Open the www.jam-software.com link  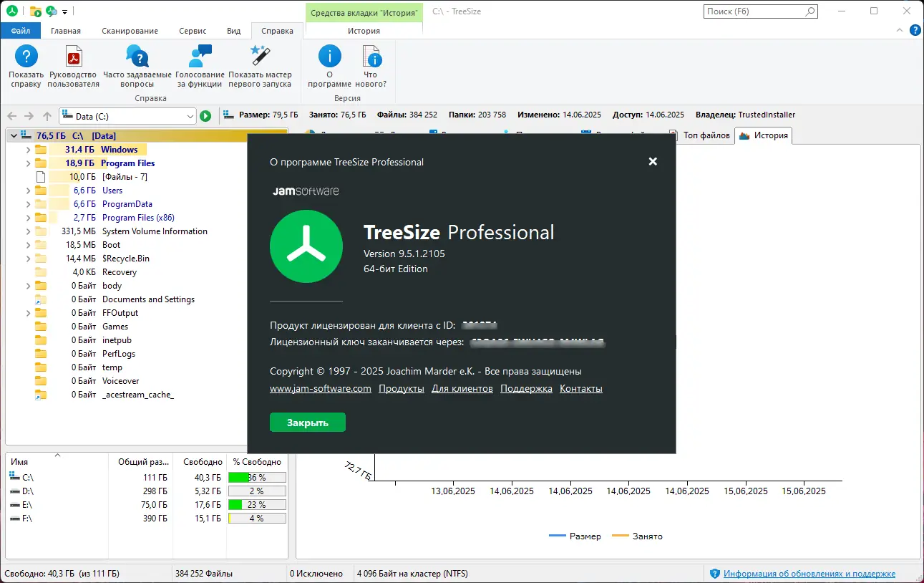[x=321, y=389]
